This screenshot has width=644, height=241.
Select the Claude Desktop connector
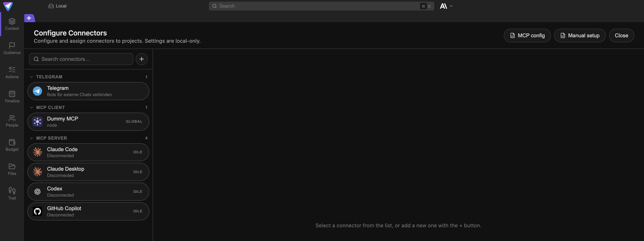pyautogui.click(x=88, y=172)
